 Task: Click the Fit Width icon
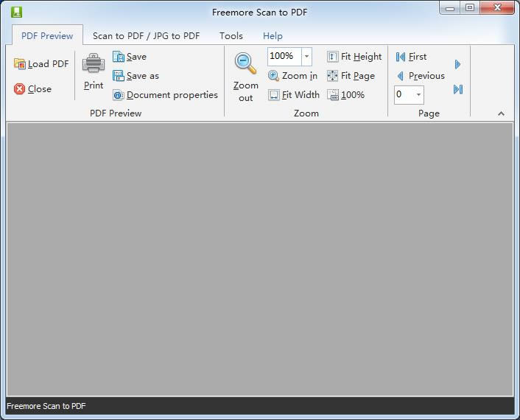(273, 95)
